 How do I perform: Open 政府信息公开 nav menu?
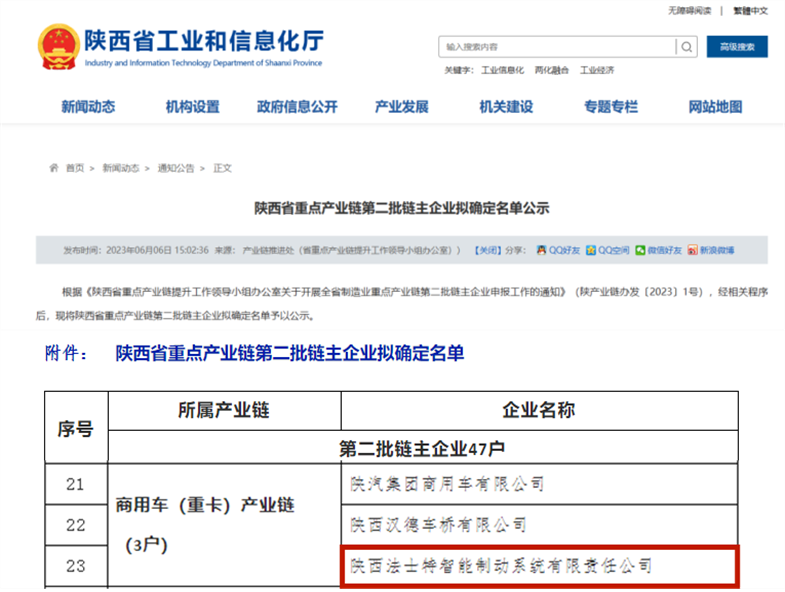tap(297, 107)
